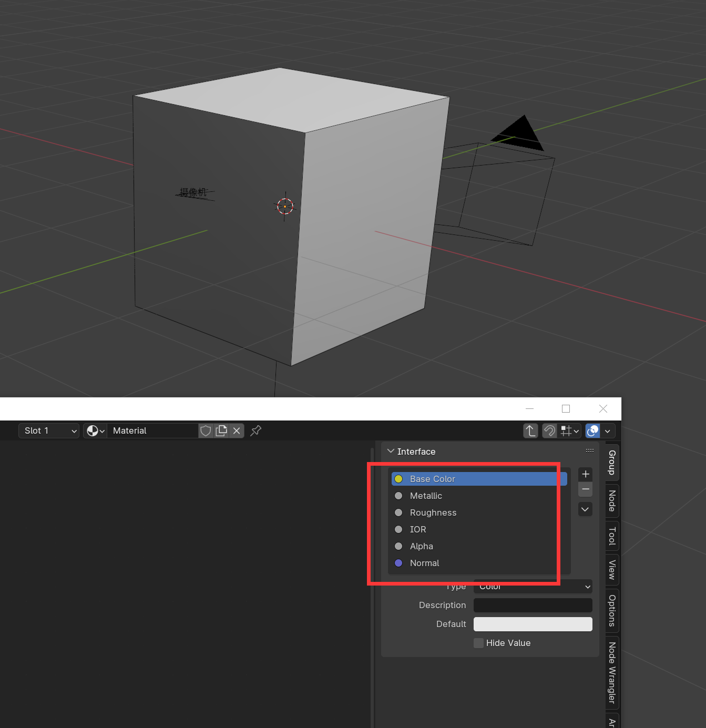This screenshot has width=706, height=728.
Task: Open the View sidebar tab
Action: tap(612, 570)
